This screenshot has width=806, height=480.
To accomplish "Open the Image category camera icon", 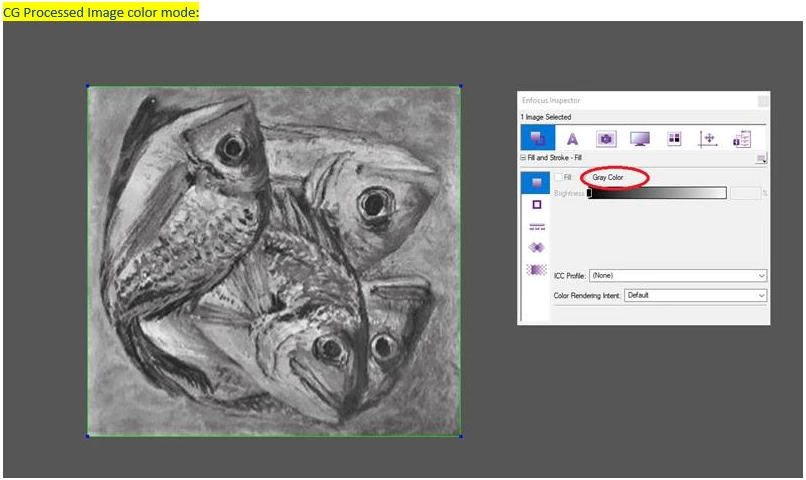I will pos(606,139).
